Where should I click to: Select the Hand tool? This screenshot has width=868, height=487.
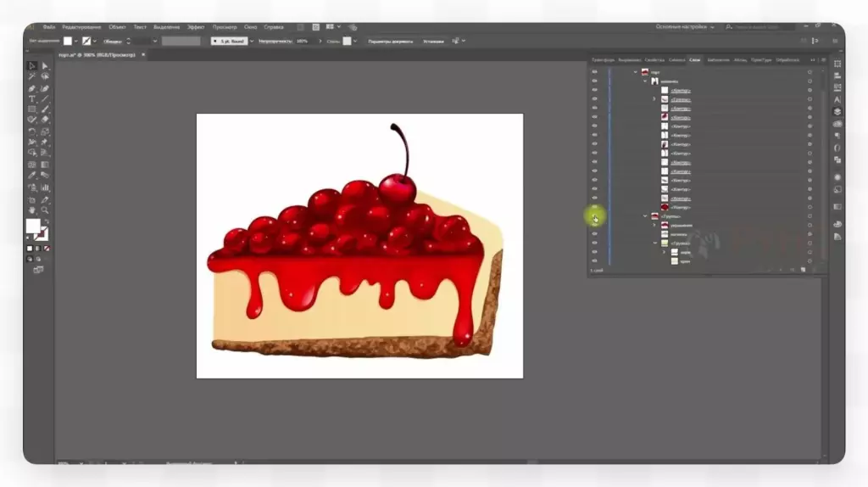click(x=31, y=210)
